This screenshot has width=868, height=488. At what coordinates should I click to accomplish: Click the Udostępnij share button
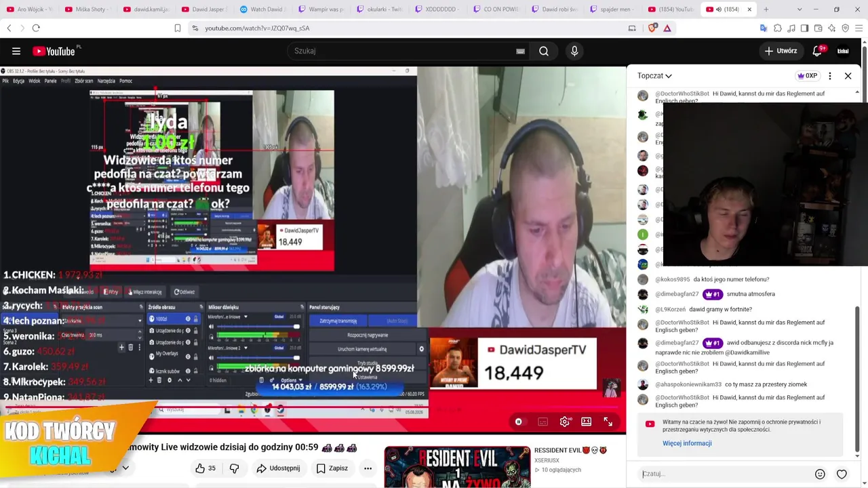[278, 468]
